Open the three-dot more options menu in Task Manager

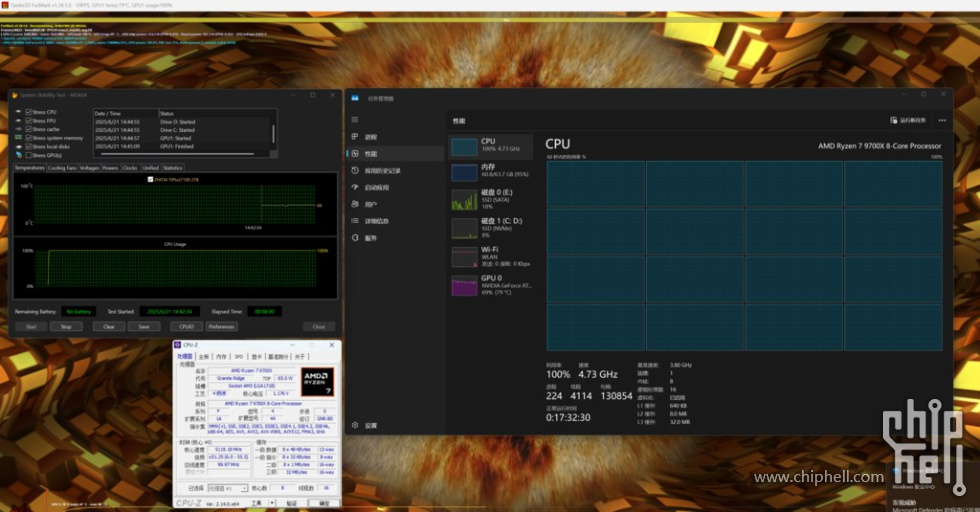942,120
